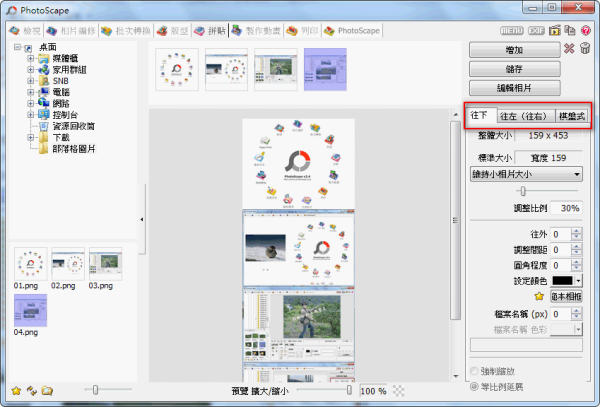
Task: Click the trash bin clear-all icon
Action: pyautogui.click(x=585, y=49)
